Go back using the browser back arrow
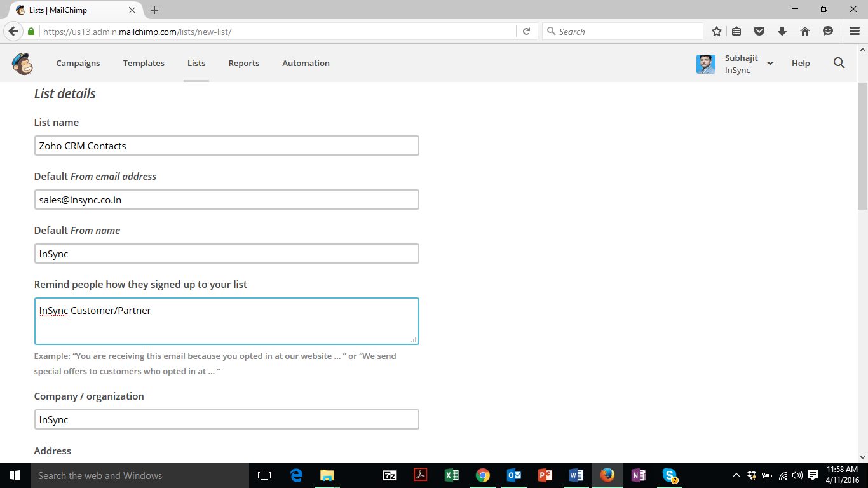This screenshot has height=488, width=868. (13, 31)
